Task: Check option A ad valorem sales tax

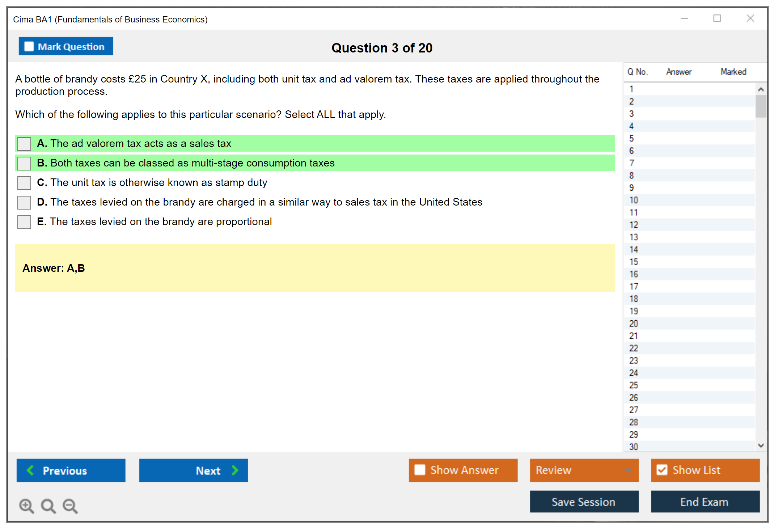Action: [24, 144]
